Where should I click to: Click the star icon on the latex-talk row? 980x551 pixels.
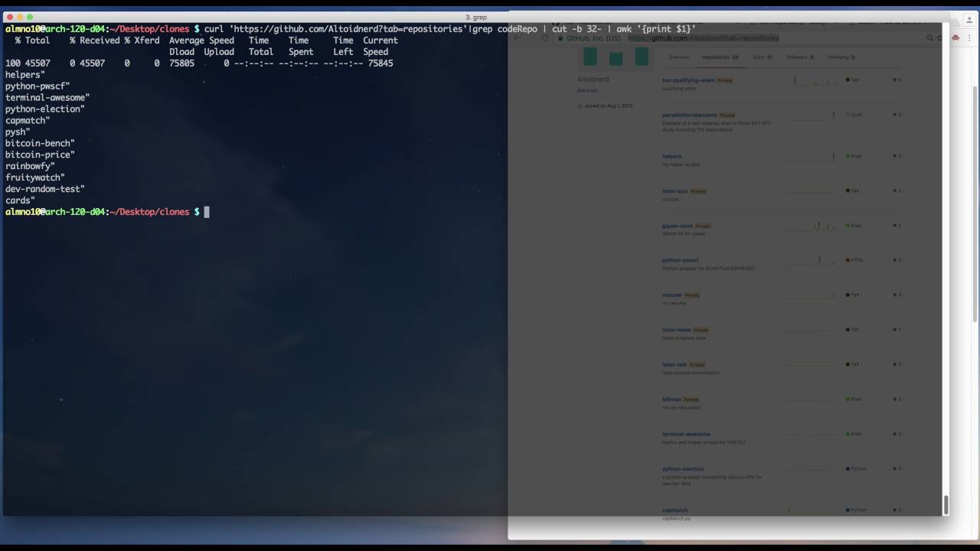[894, 364]
